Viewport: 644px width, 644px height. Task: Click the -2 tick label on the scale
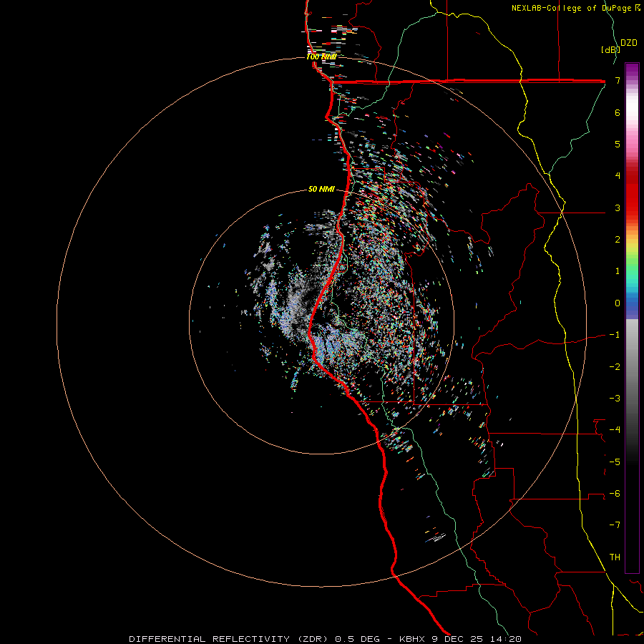click(x=615, y=366)
